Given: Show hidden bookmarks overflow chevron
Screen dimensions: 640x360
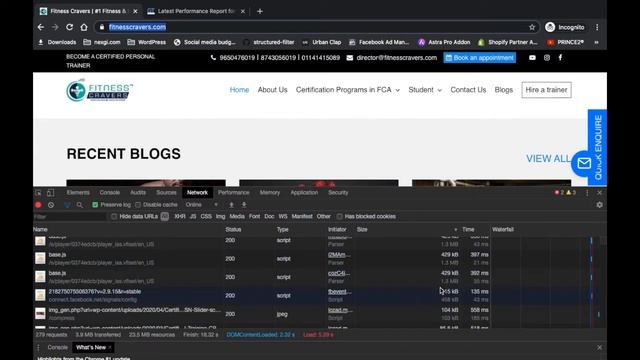Looking at the screenshot, I should pos(596,42).
